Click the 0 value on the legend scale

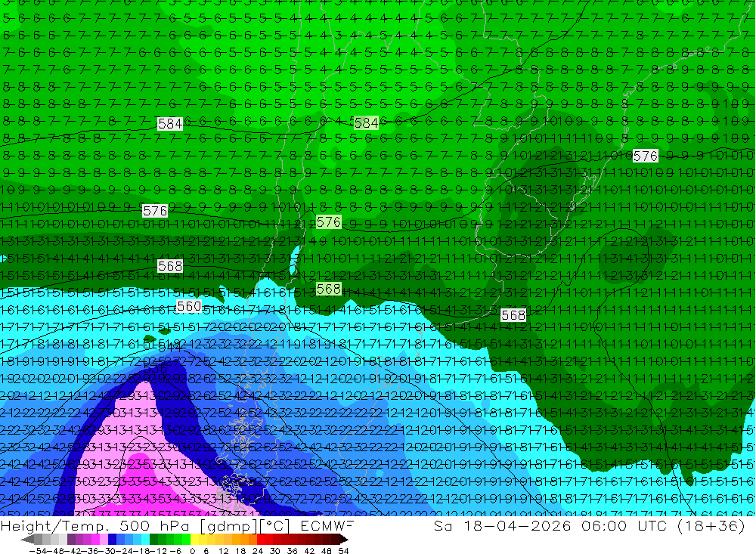coord(192,551)
